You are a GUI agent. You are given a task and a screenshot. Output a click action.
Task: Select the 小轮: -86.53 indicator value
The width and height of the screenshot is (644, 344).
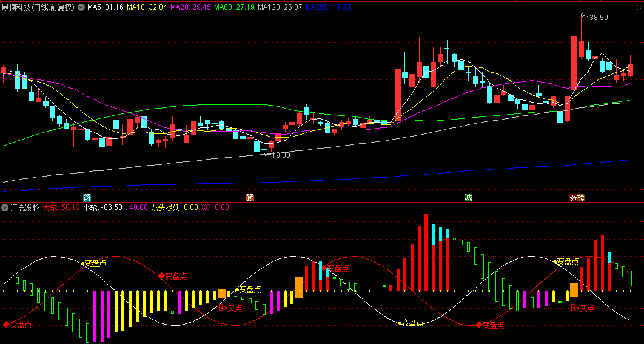coord(102,207)
